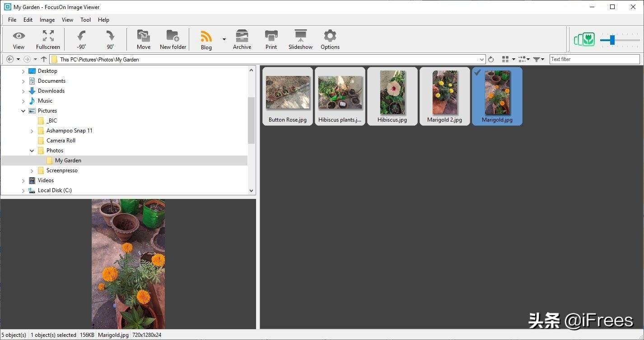Open the address path dropdown
Image resolution: width=644 pixels, height=340 pixels.
click(482, 59)
